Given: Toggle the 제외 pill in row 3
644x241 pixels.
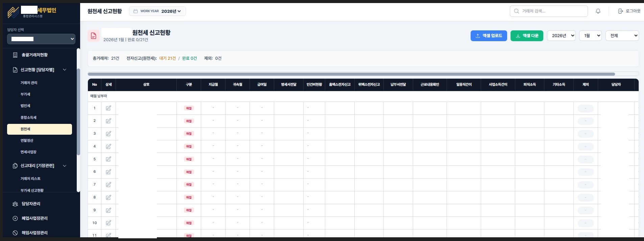Looking at the screenshot, I should click(586, 134).
